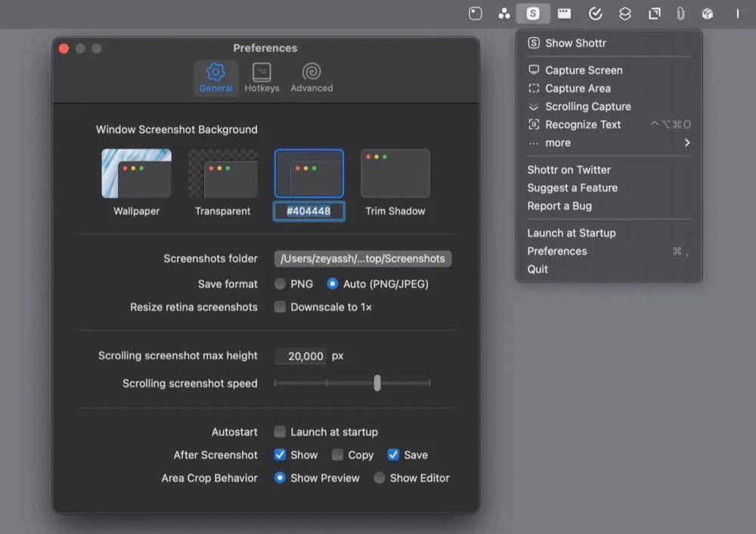The width and height of the screenshot is (756, 534).
Task: Choose Suggest a Feature
Action: 609,188
